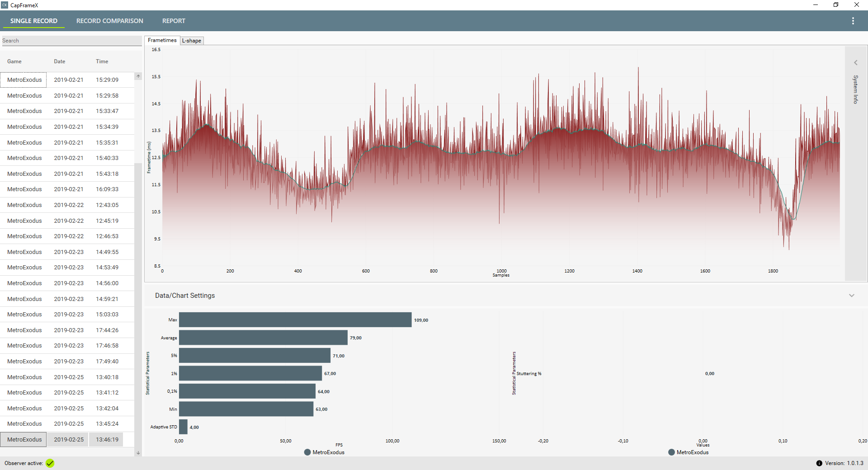This screenshot has height=470, width=868.
Task: Select record from 12:43:05
Action: click(67, 205)
